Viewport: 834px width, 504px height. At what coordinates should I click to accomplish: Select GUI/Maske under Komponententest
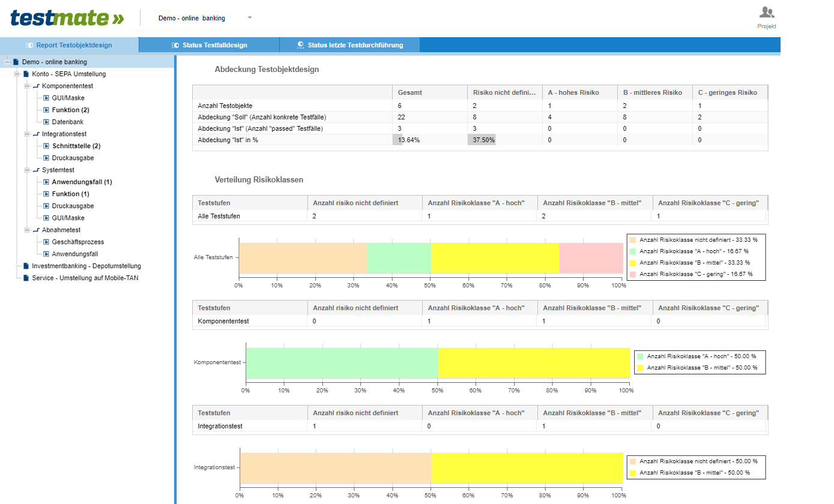click(68, 98)
